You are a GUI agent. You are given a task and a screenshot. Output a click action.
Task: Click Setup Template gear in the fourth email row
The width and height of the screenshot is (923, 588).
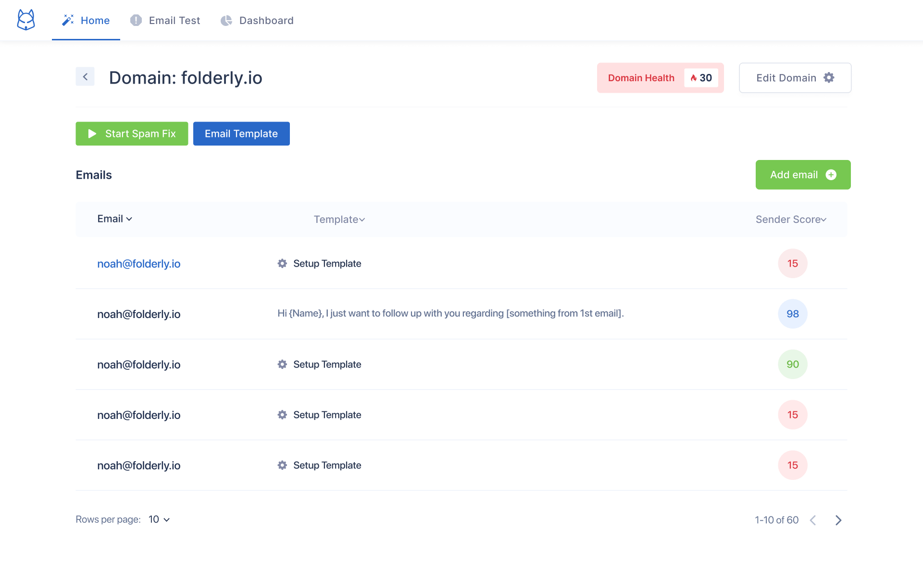pyautogui.click(x=282, y=415)
